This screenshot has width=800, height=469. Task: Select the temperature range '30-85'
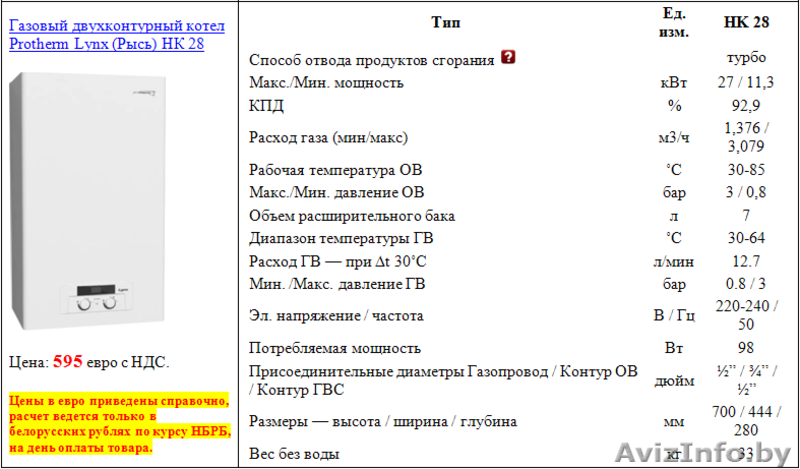coord(746,170)
